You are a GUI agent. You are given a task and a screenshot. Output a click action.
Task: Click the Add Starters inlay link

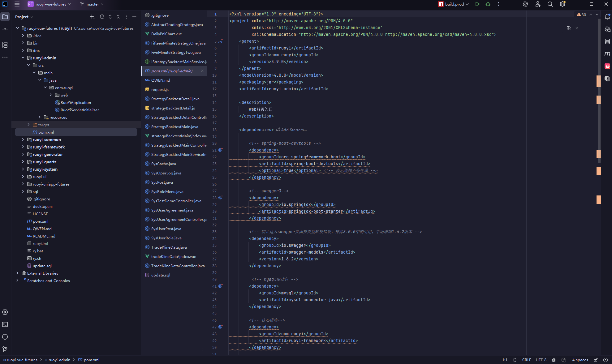click(x=294, y=130)
